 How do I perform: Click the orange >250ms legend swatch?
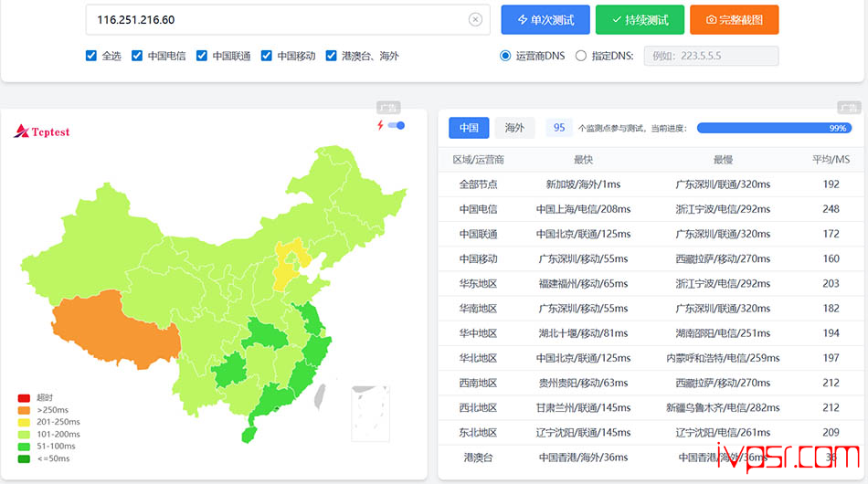24,410
